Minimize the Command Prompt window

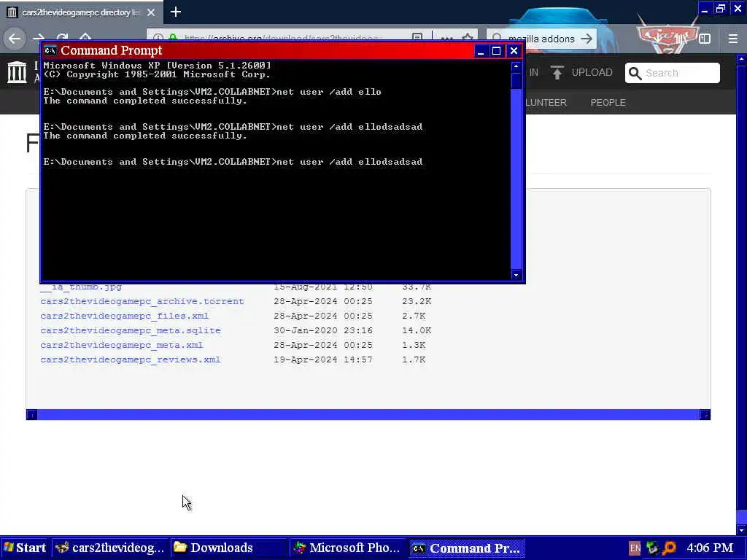pyautogui.click(x=480, y=51)
